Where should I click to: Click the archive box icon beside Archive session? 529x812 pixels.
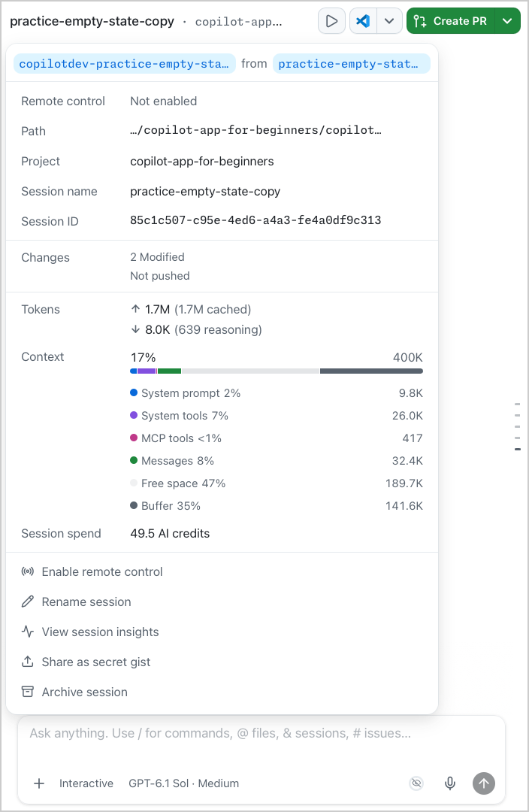pyautogui.click(x=28, y=692)
